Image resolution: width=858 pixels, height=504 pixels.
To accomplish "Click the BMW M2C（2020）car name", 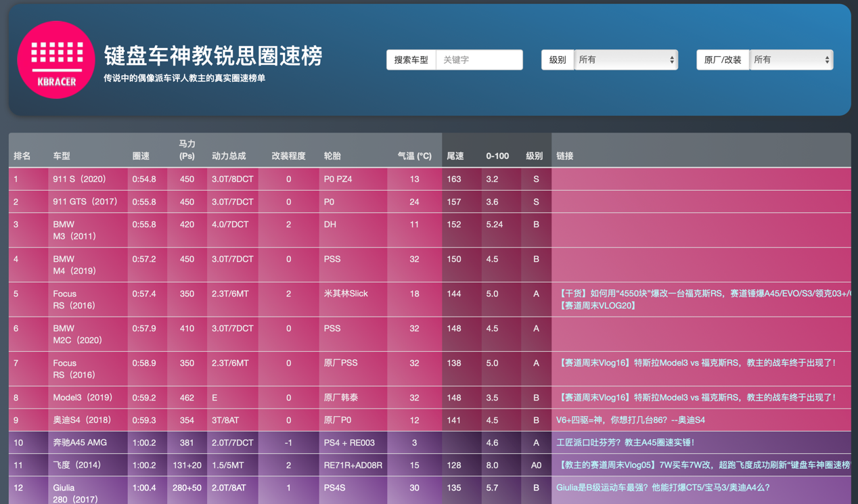I will coord(78,334).
